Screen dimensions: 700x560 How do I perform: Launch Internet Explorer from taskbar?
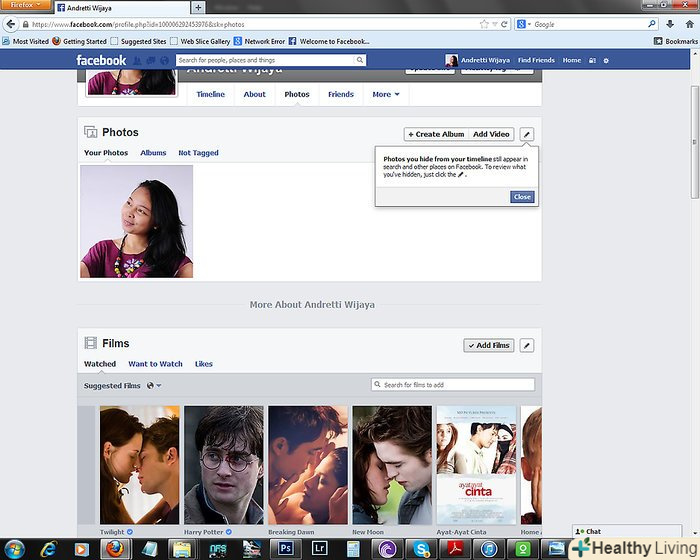[x=48, y=549]
